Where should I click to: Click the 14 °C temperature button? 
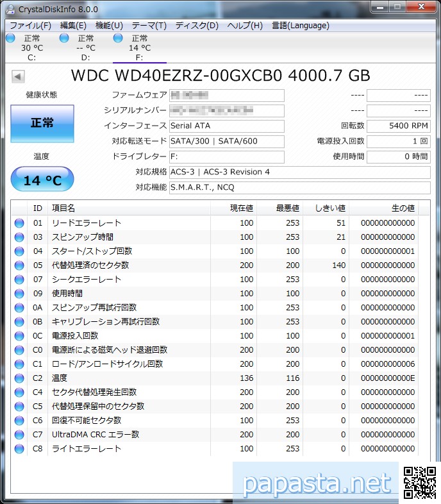tap(42, 180)
